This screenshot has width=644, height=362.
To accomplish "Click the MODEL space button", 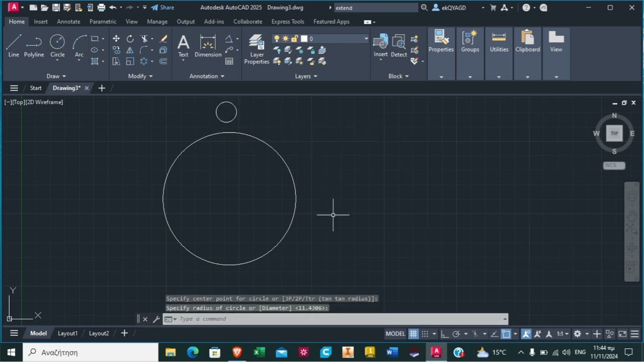I will (x=395, y=333).
